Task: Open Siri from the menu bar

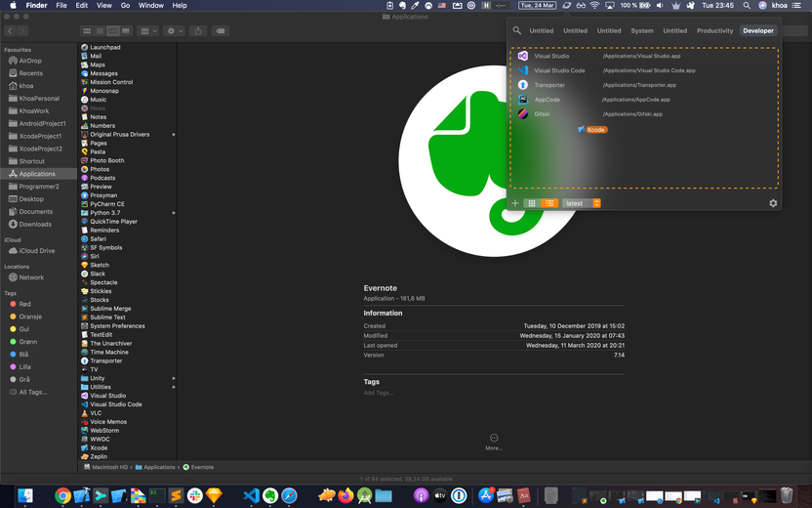Action: click(x=762, y=5)
